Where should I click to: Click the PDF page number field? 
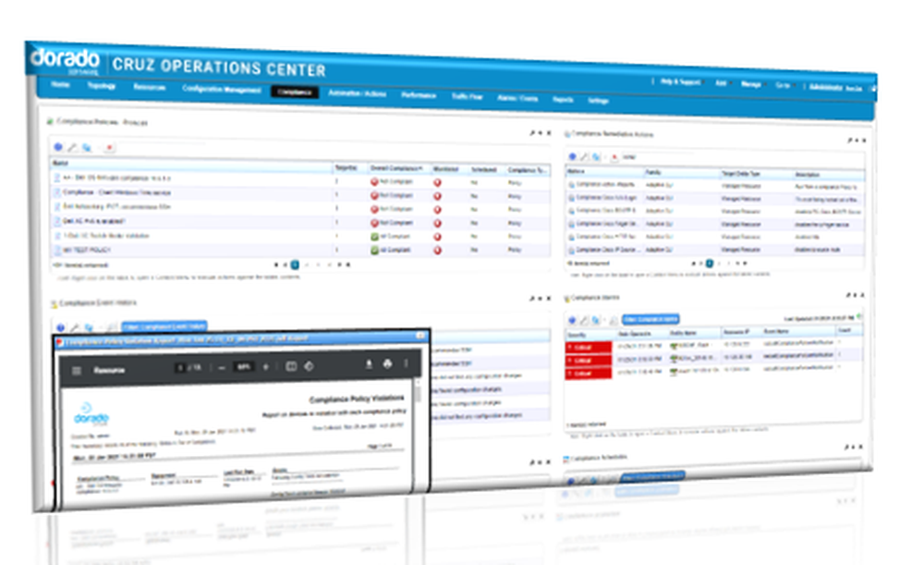181,367
